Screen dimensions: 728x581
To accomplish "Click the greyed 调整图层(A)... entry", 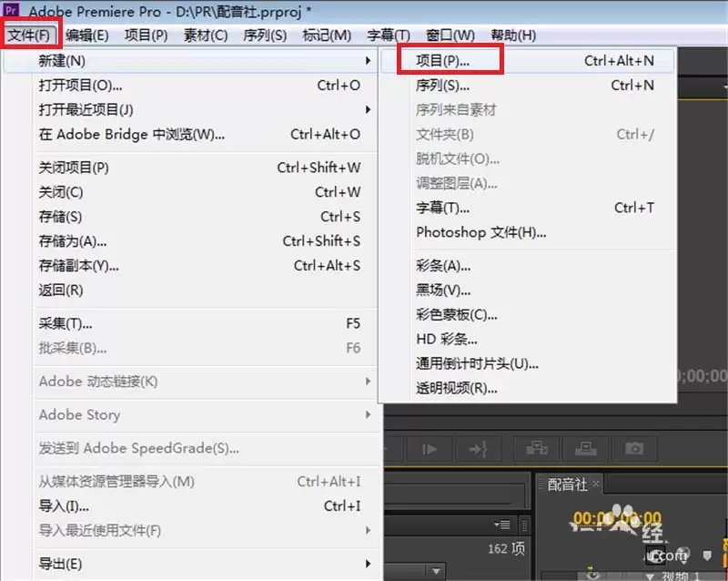I will 528,184.
